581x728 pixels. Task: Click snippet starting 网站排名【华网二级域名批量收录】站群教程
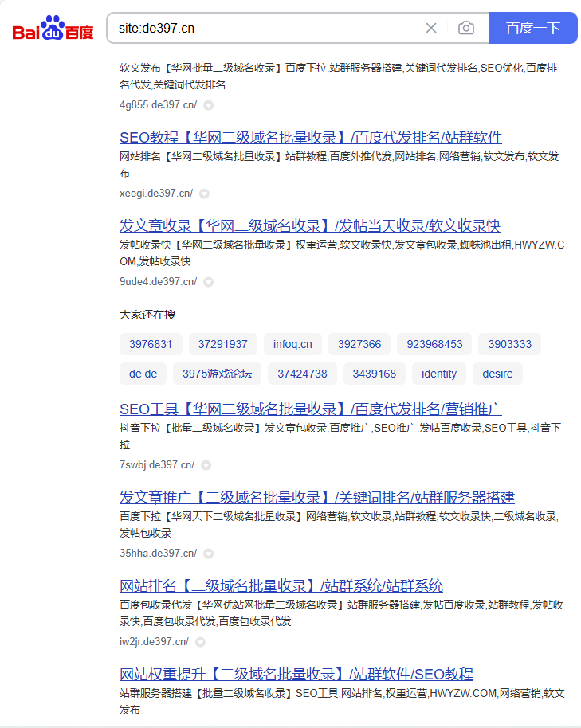(339, 164)
